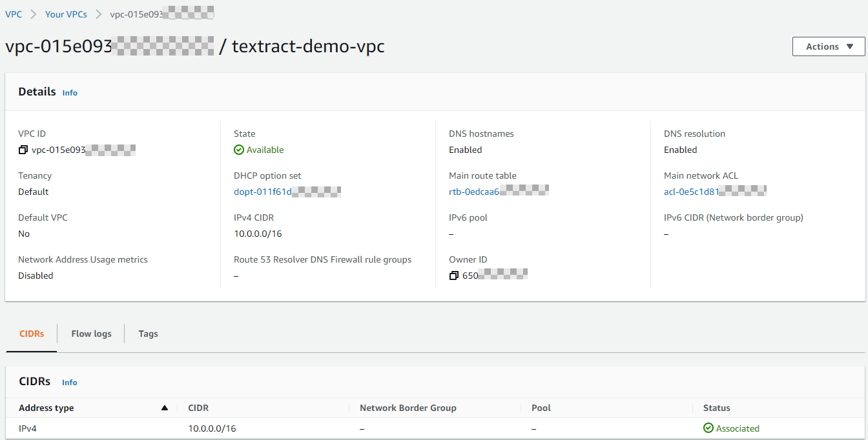Click the green check icon beside Available

(239, 149)
